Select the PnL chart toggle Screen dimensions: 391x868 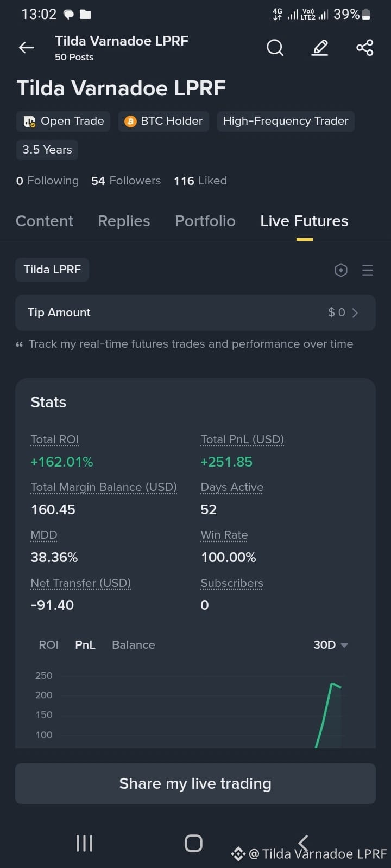[x=85, y=645]
